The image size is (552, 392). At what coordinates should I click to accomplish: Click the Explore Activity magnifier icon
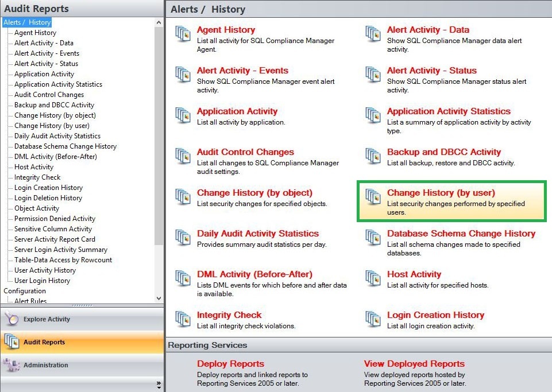[x=11, y=319]
